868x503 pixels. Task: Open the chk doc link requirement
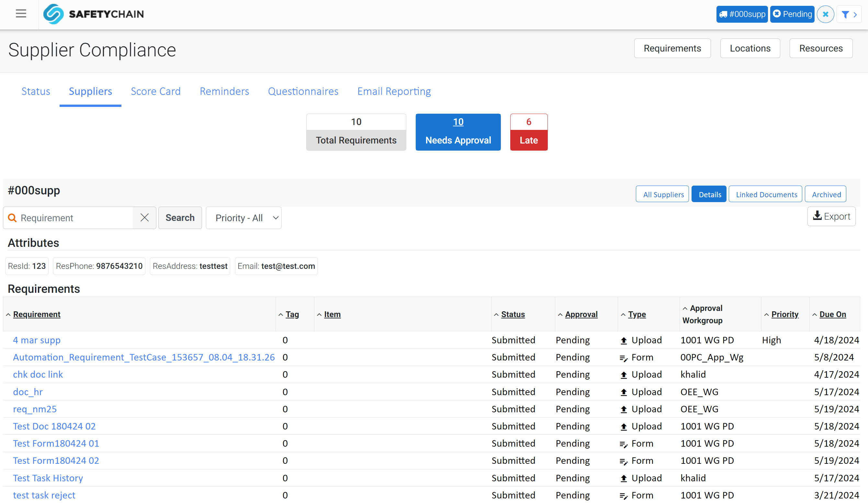point(38,375)
